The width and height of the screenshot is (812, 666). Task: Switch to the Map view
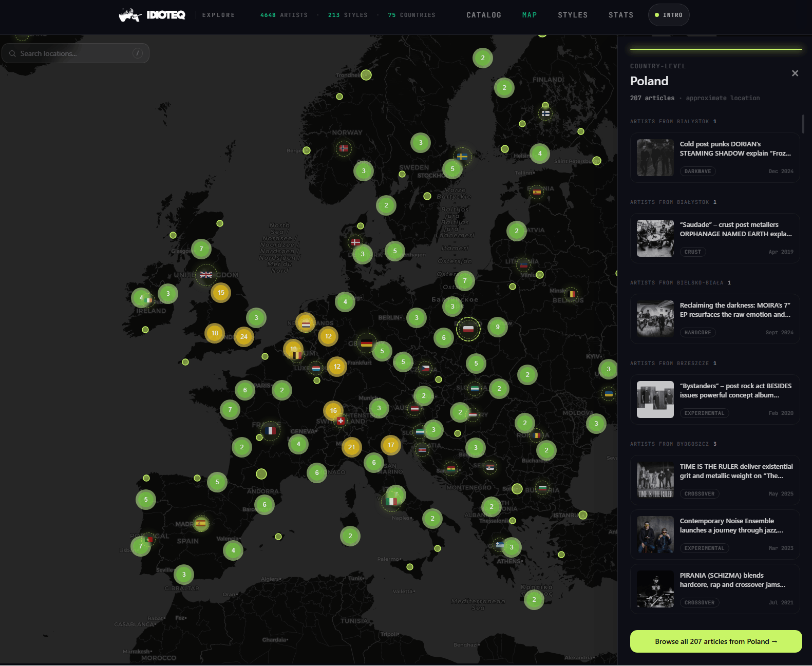530,15
